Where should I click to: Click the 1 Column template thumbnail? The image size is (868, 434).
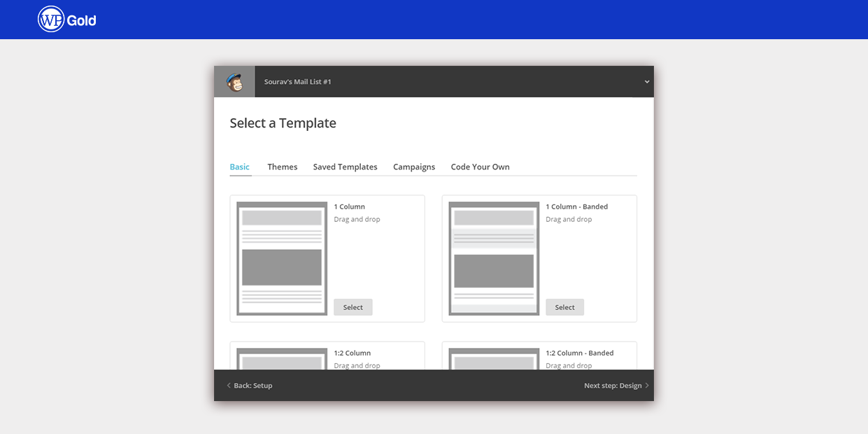point(282,258)
